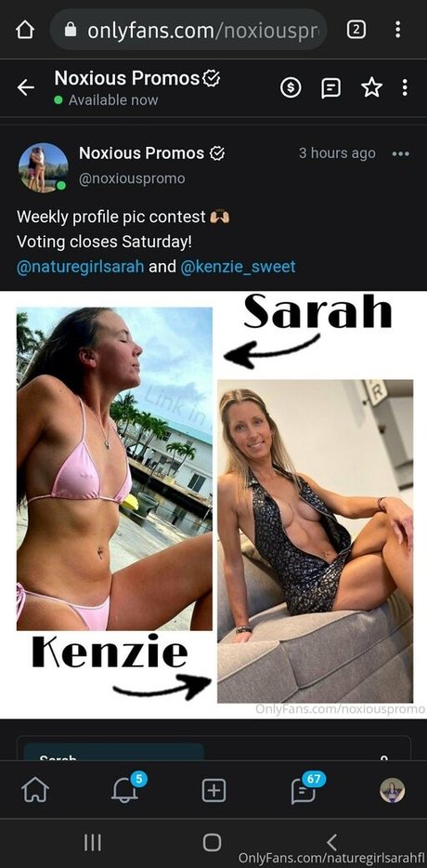Screen dimensions: 427x868
Task: Go to the Home feed tab
Action: (x=35, y=791)
